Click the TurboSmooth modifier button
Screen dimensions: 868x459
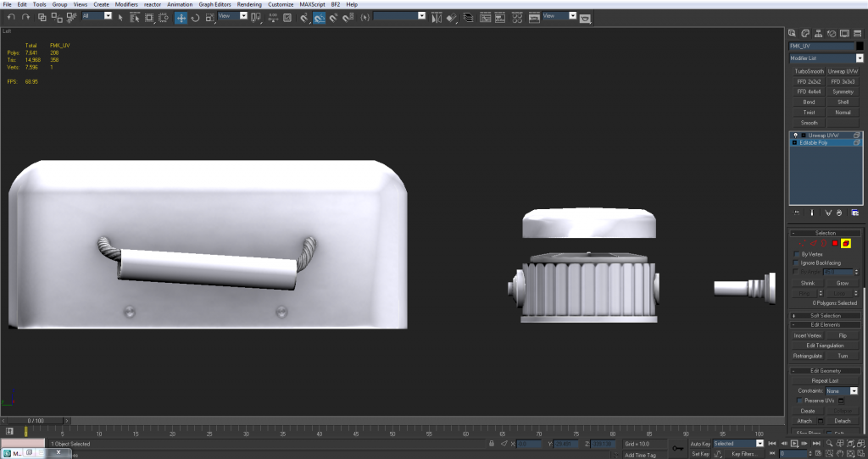809,72
